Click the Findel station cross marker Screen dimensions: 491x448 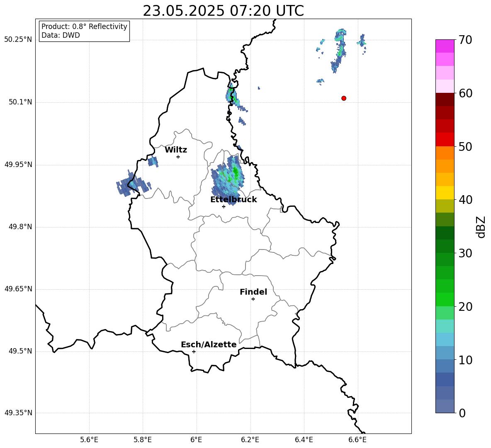253,299
